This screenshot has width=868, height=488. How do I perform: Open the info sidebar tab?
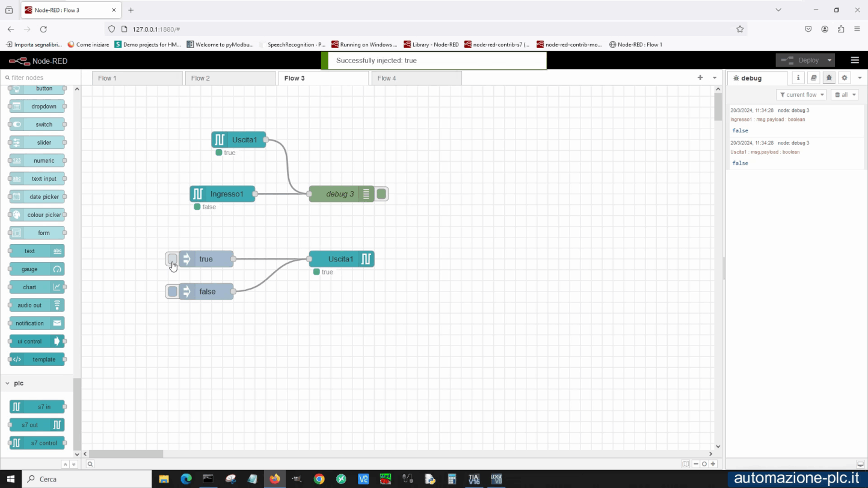[798, 78]
